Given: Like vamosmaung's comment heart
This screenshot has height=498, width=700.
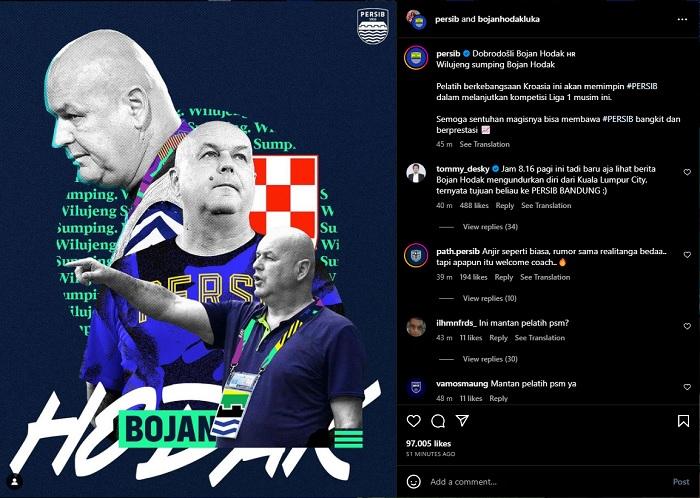Looking at the screenshot, I should [x=687, y=387].
